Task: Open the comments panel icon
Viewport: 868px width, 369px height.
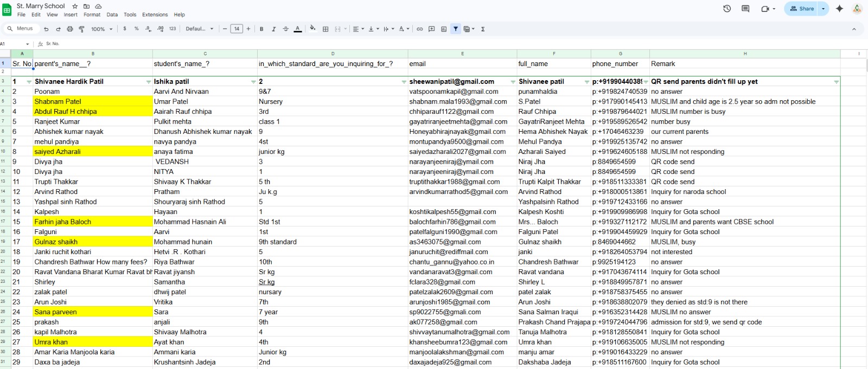Action: (x=745, y=9)
